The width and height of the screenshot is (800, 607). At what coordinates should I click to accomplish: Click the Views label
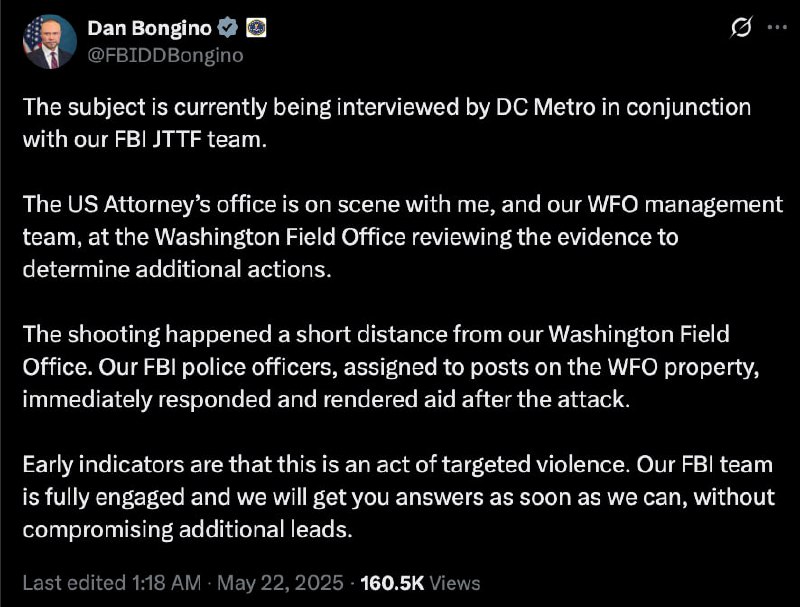pyautogui.click(x=455, y=583)
